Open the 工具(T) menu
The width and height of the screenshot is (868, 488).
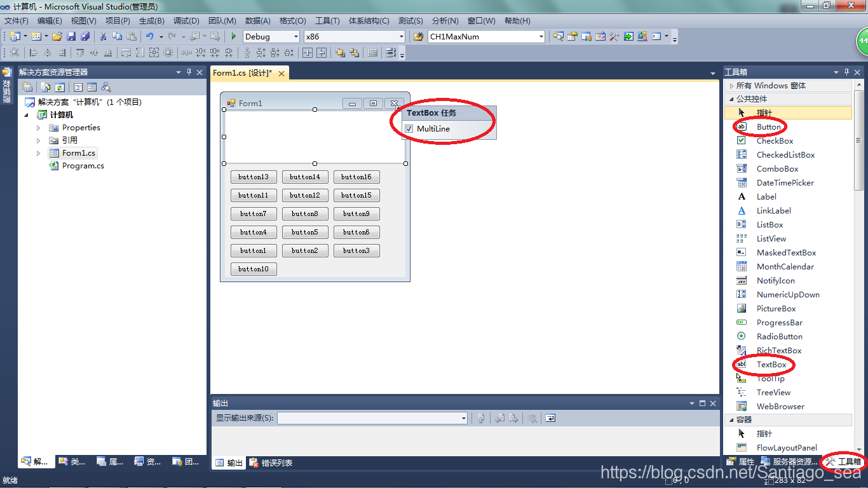[327, 21]
